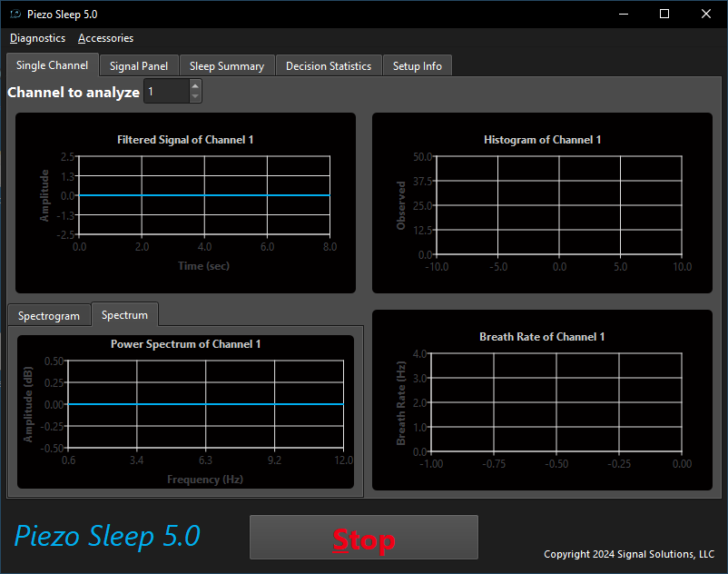728x574 pixels.
Task: Select the Spectrogram sub-tab
Action: 49,316
